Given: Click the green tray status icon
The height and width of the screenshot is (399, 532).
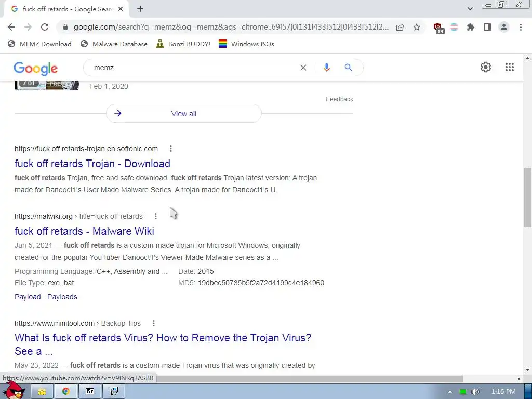Looking at the screenshot, I should coord(463,392).
